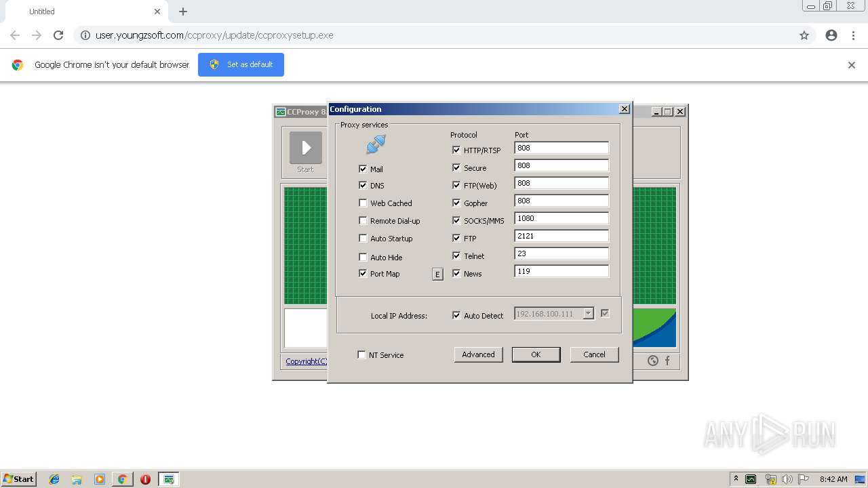
Task: Click the taskbar clock 8:42 AM
Action: click(833, 479)
